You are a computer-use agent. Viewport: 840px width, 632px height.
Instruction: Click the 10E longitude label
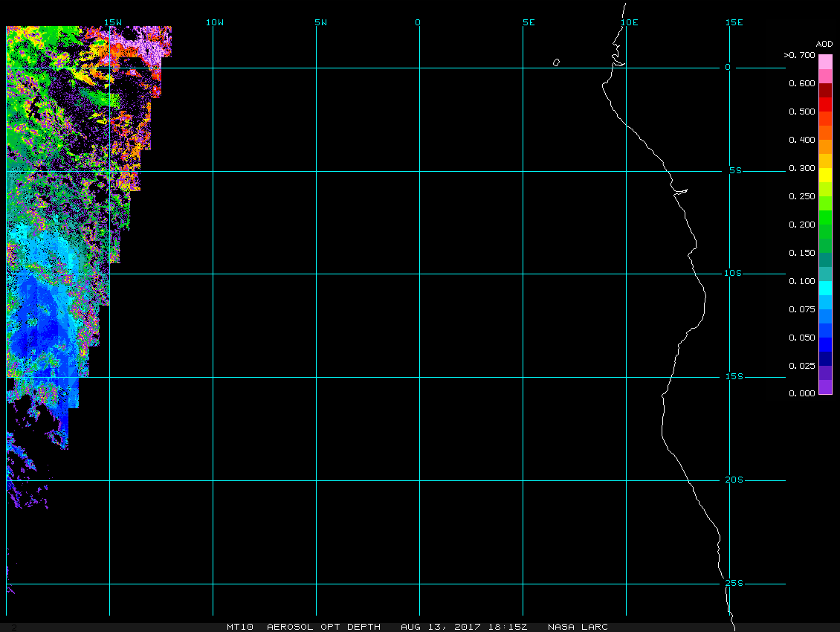[630, 22]
